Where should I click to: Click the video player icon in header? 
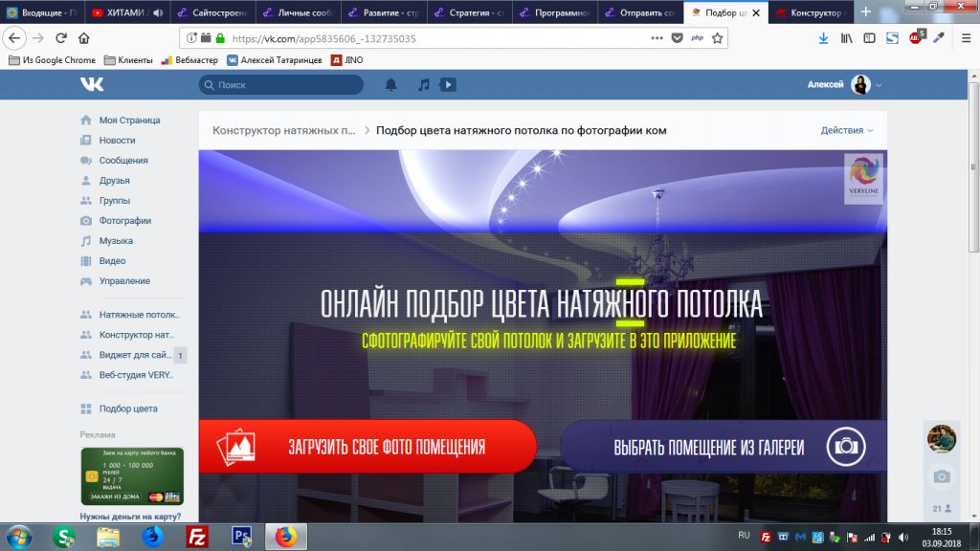(x=447, y=85)
